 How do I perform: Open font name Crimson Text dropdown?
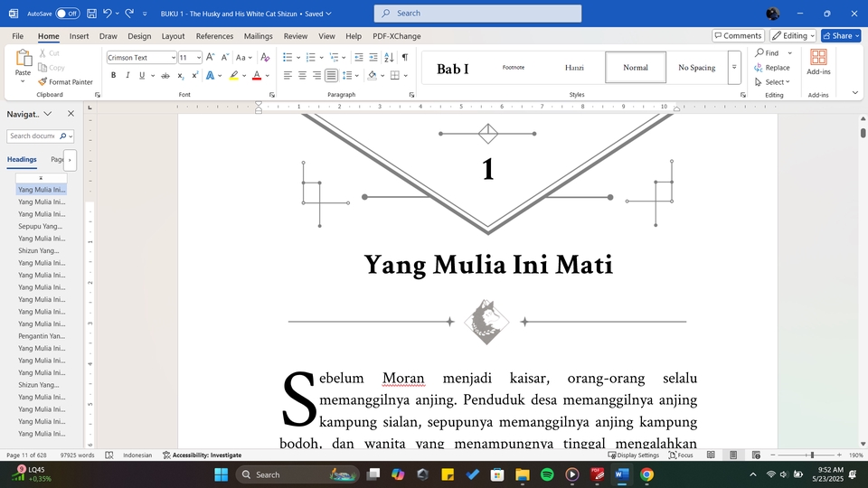(x=174, y=58)
